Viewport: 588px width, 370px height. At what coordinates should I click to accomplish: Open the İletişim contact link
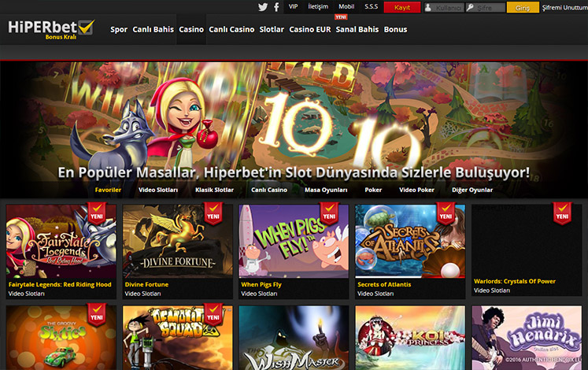(318, 7)
